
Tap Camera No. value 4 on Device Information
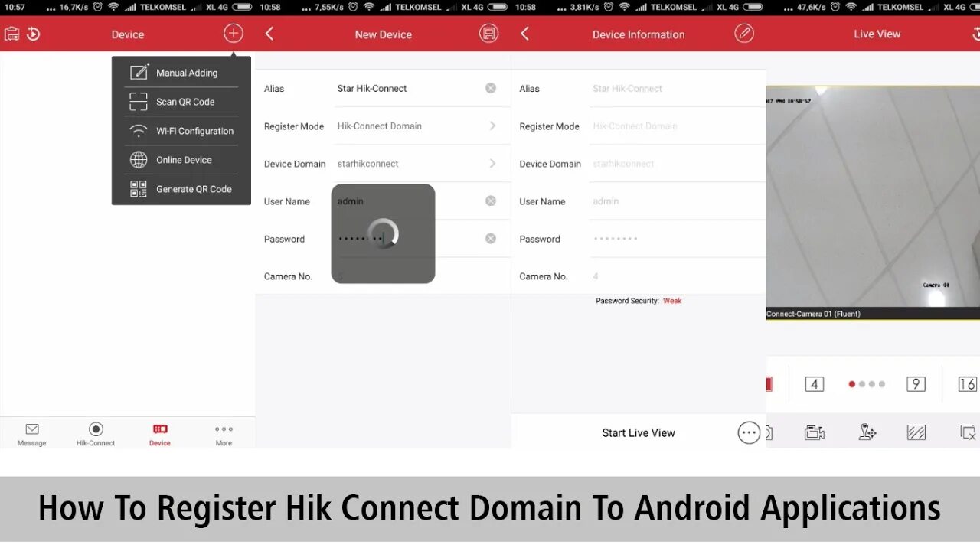click(596, 276)
